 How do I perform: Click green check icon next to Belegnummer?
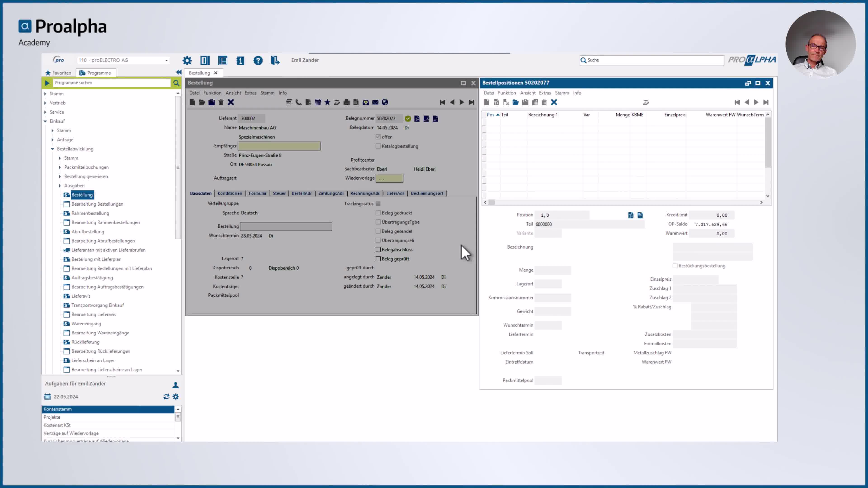point(408,119)
